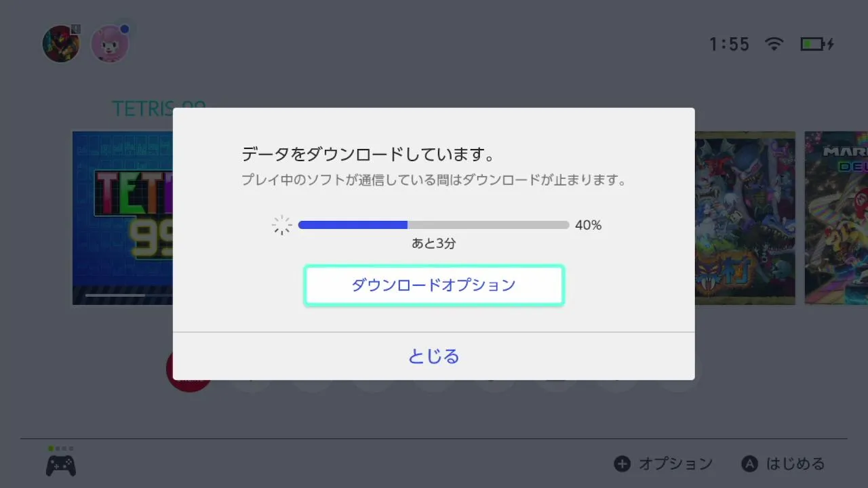
Task: Select the Mario Kart Deluxe game tile
Action: [x=835, y=218]
